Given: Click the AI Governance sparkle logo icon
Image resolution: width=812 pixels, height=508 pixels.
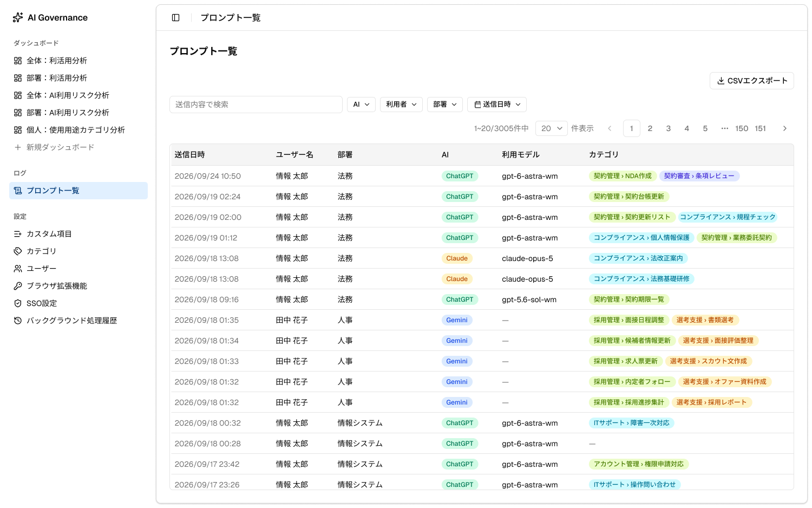Looking at the screenshot, I should click(18, 18).
